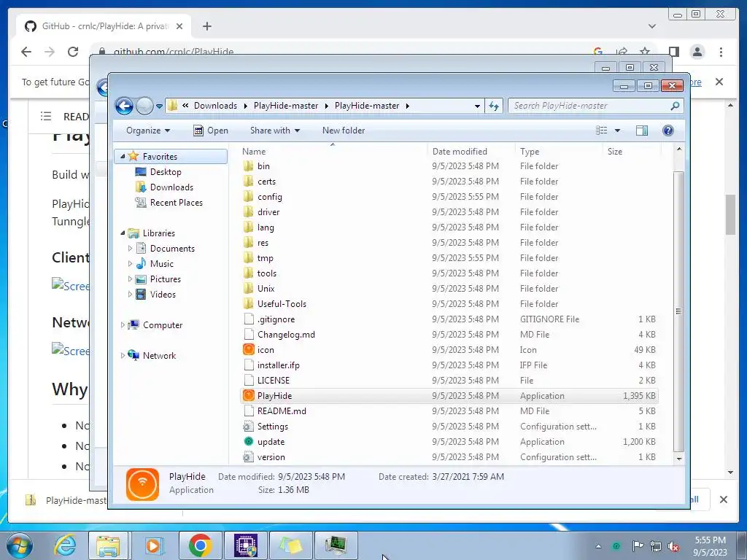This screenshot has height=560, width=747.
Task: Expand the Network tree node
Action: (x=123, y=355)
